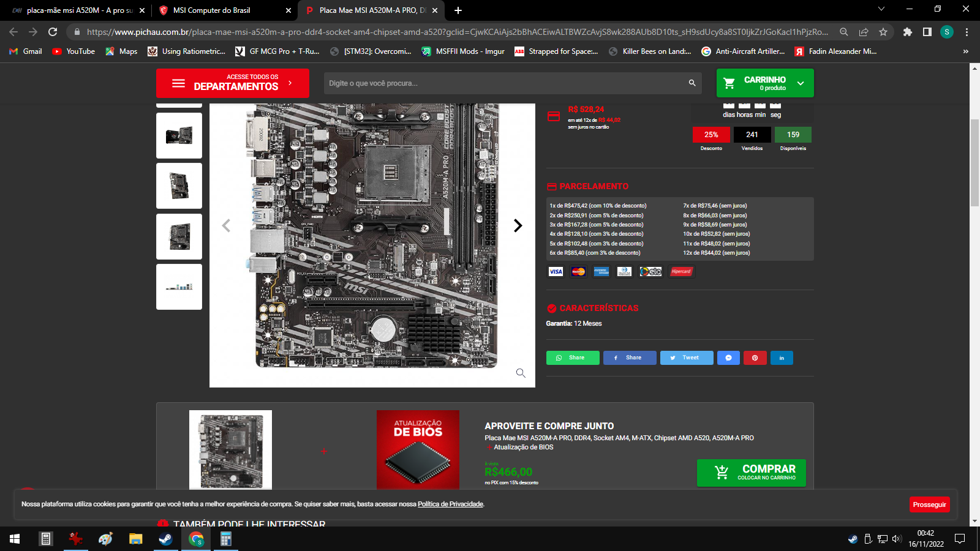Click the '12x de R$44,02' installment row
980x551 pixels.
[717, 253]
